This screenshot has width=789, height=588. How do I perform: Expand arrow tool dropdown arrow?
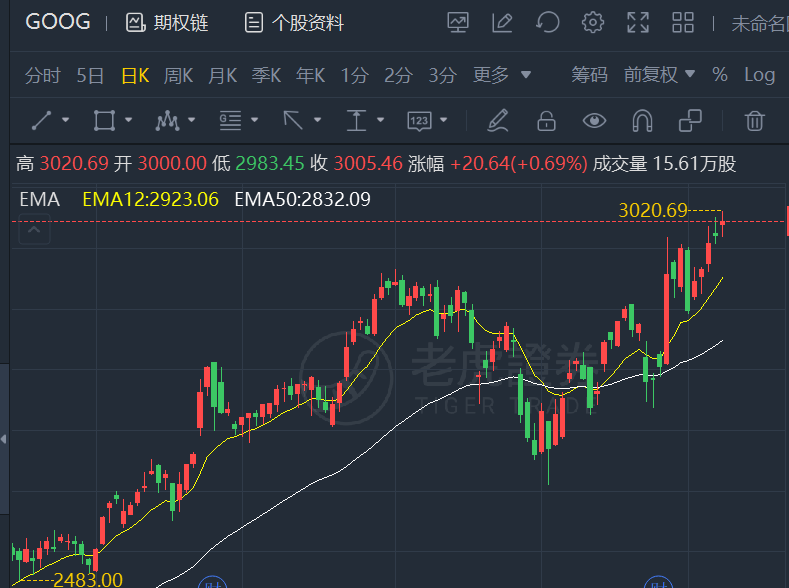(x=318, y=120)
